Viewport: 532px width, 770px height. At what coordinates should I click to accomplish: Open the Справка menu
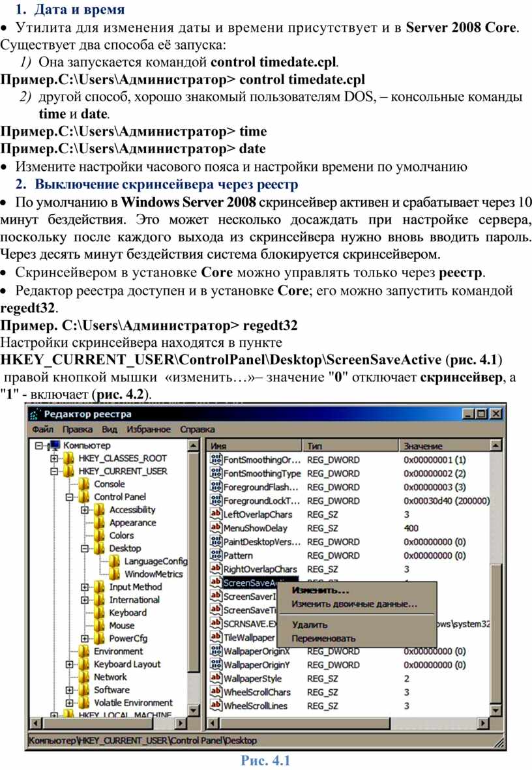[197, 429]
